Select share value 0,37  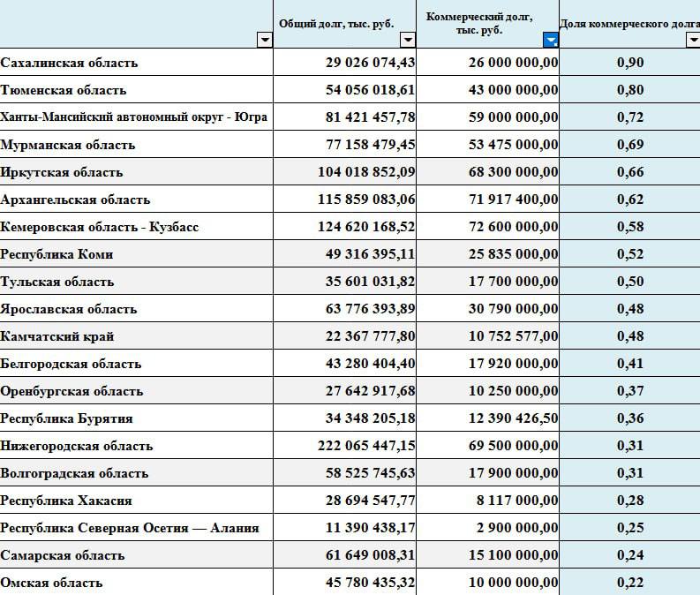coord(629,390)
